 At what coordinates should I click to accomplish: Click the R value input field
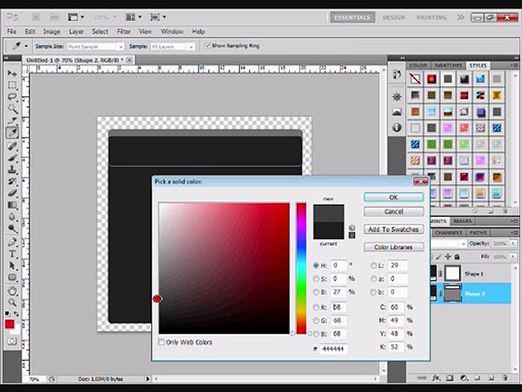338,307
